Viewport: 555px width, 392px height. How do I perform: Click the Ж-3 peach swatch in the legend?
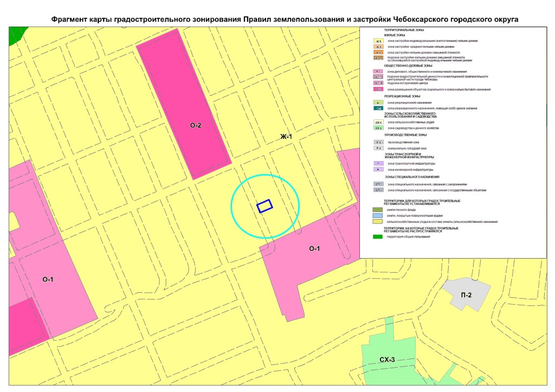(379, 47)
